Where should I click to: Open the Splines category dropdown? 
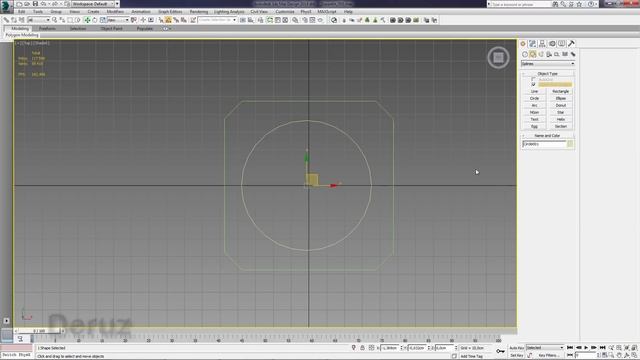[x=548, y=64]
